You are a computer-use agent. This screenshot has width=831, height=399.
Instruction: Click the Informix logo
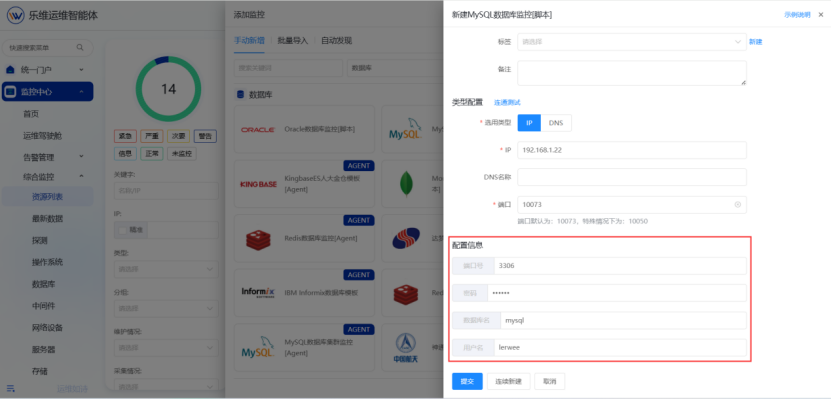pyautogui.click(x=258, y=292)
